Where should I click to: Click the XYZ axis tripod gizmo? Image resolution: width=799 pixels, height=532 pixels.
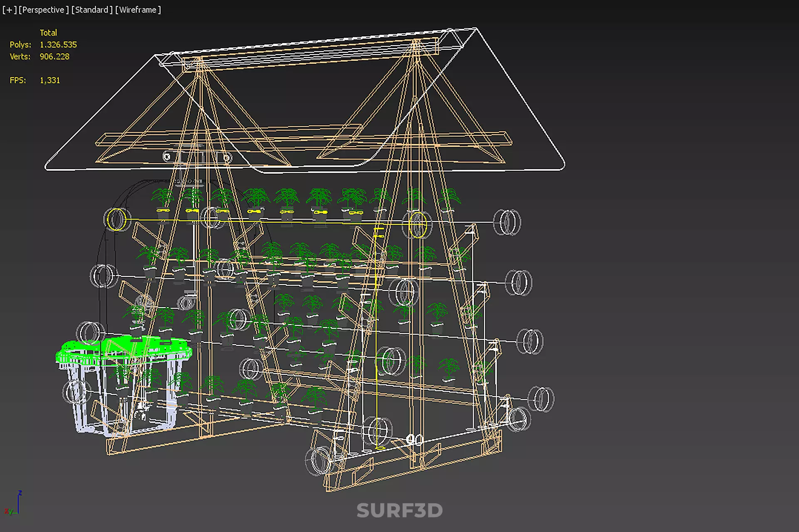pyautogui.click(x=15, y=505)
